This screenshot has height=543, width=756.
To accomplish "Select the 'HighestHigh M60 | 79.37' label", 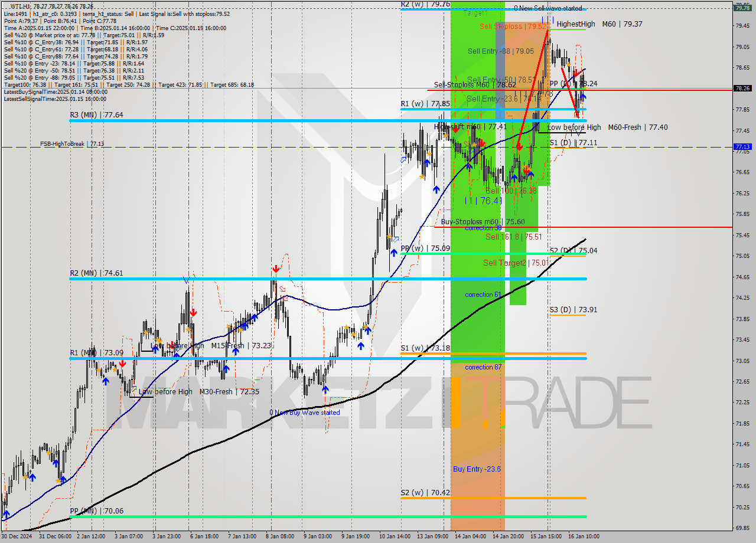I will [599, 24].
